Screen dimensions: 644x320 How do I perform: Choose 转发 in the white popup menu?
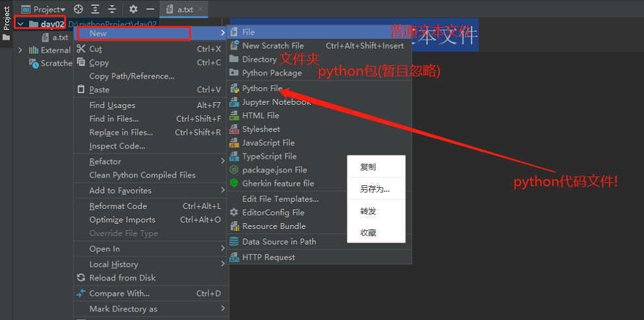pos(376,211)
